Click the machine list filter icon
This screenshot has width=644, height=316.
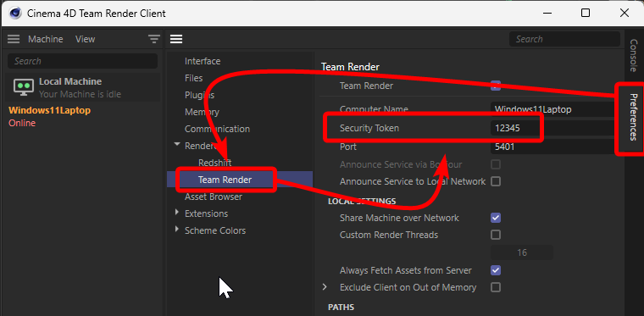coord(154,39)
